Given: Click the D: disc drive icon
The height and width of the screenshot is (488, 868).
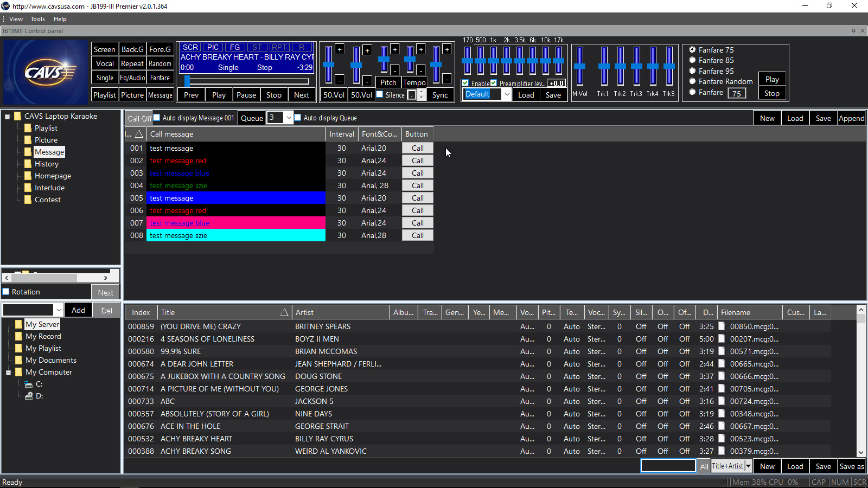Looking at the screenshot, I should point(29,396).
